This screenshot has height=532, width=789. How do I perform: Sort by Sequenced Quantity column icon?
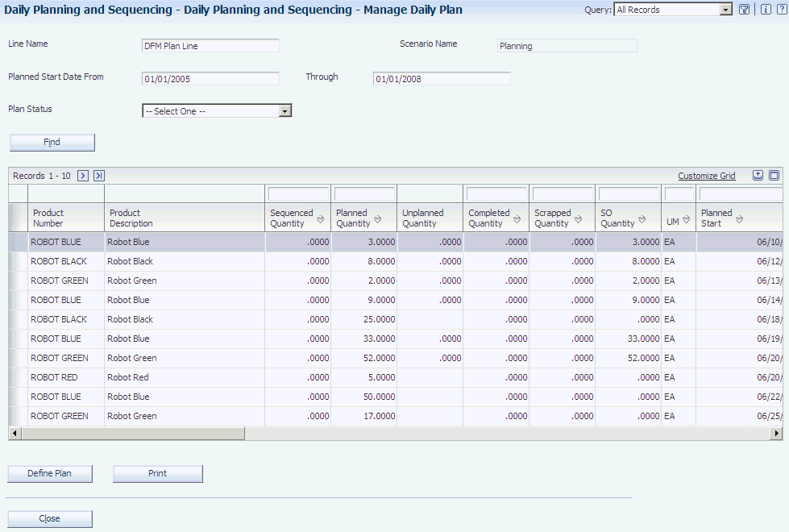coord(320,218)
